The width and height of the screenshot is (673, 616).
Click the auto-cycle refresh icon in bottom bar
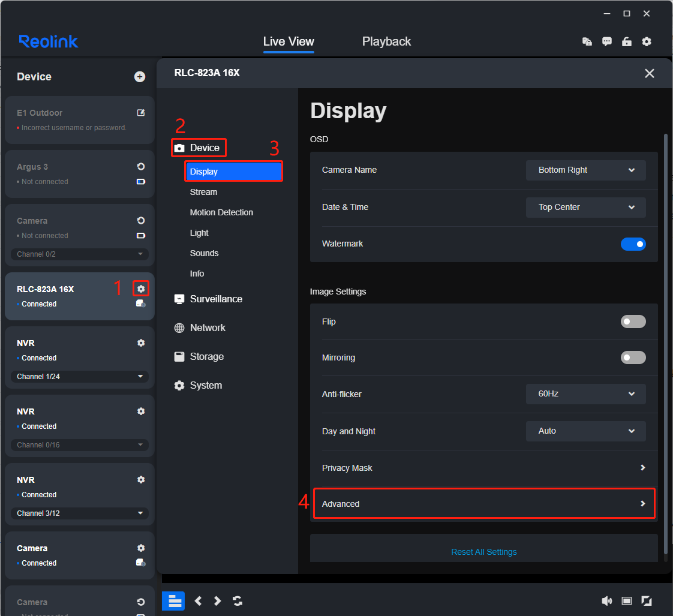point(238,601)
